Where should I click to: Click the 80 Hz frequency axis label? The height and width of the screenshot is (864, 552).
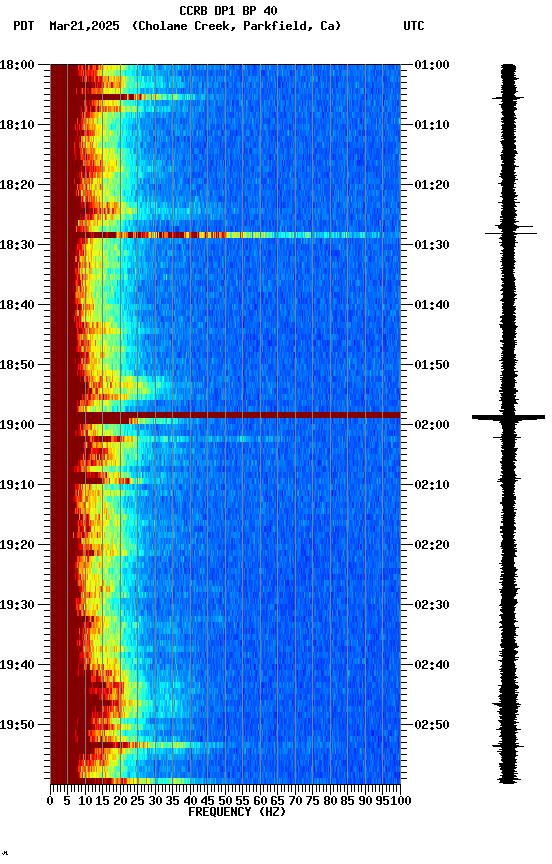point(330,801)
